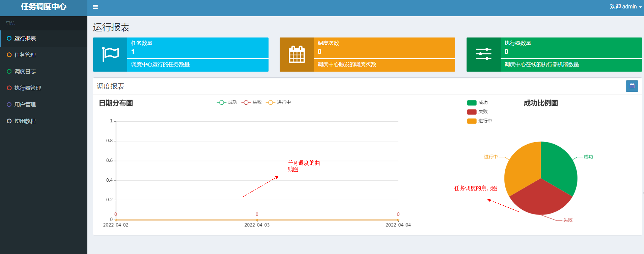Click text 调度中心运行的任务数量

click(160, 65)
